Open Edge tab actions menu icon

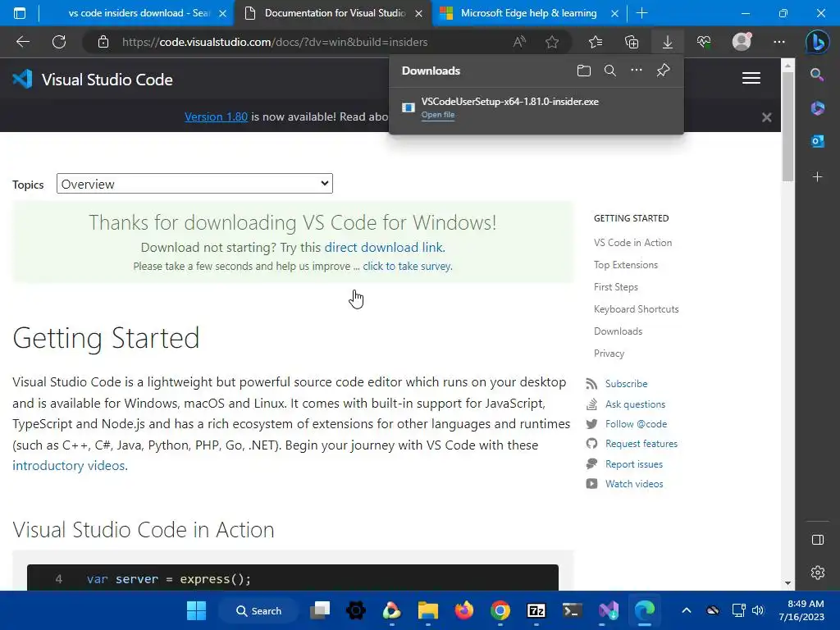[20, 13]
